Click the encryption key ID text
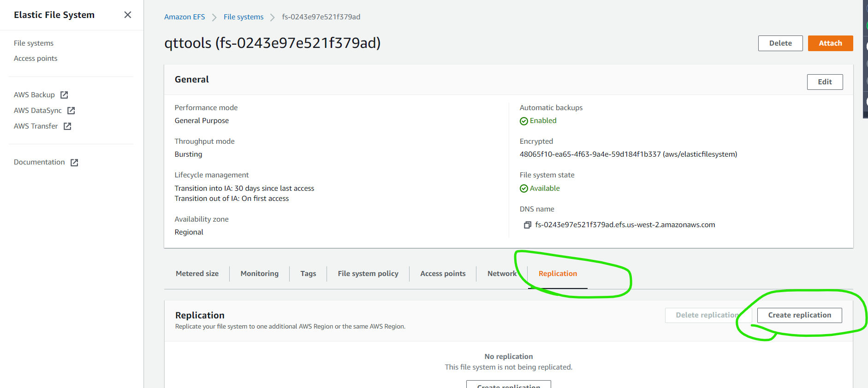The width and height of the screenshot is (868, 388). click(628, 154)
